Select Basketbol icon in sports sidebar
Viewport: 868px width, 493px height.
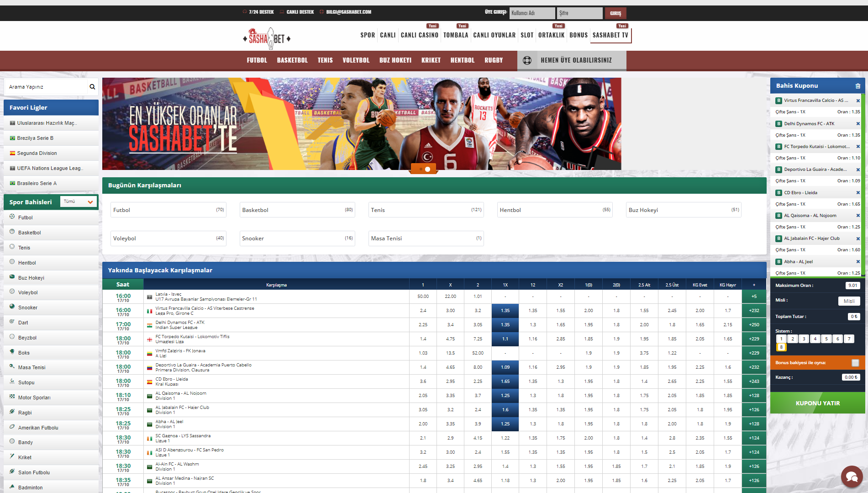(12, 232)
